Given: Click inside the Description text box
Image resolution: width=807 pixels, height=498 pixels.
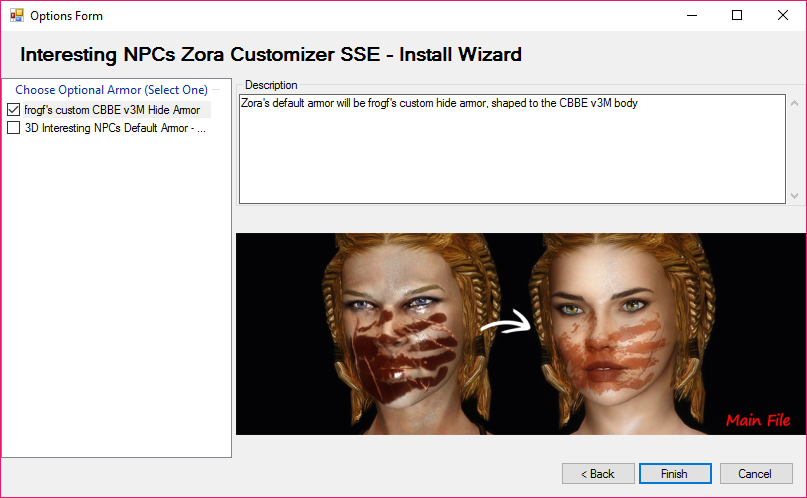Looking at the screenshot, I should pos(512,149).
